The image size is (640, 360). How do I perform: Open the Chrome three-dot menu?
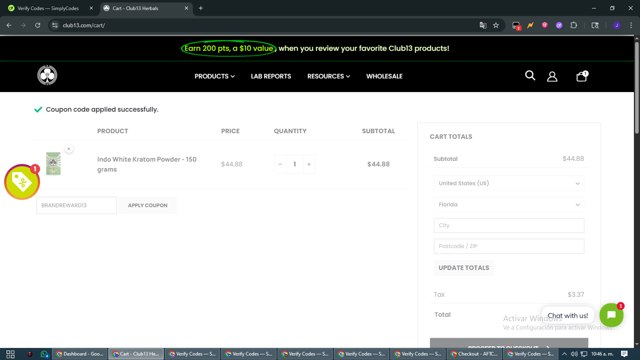coord(631,25)
